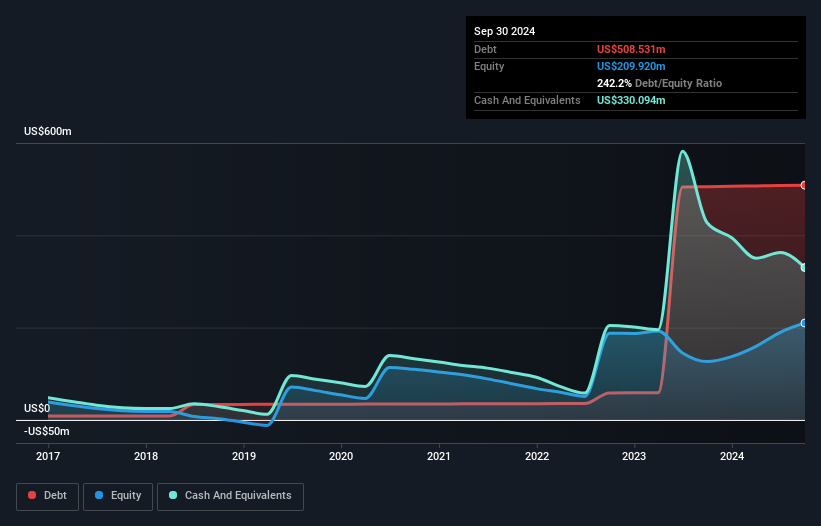
Task: Select the 2020 x-axis label
Action: pyautogui.click(x=341, y=456)
